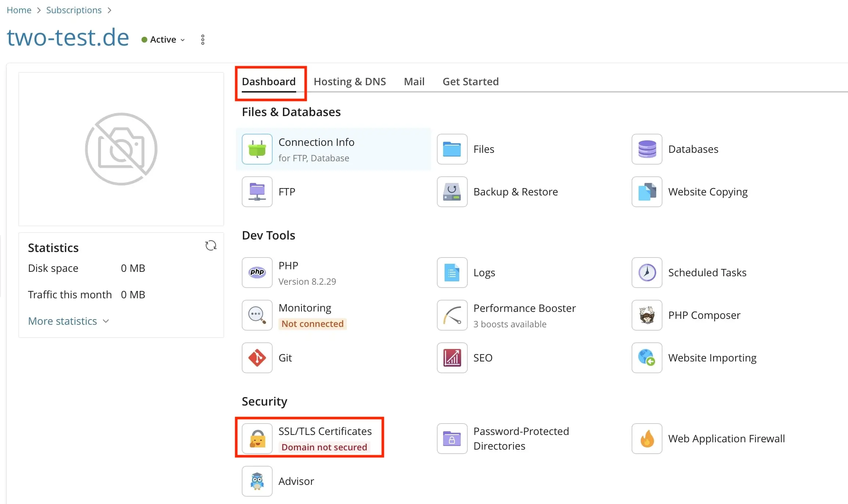This screenshot has height=504, width=848.
Task: Open the SEO chart icon
Action: [452, 358]
